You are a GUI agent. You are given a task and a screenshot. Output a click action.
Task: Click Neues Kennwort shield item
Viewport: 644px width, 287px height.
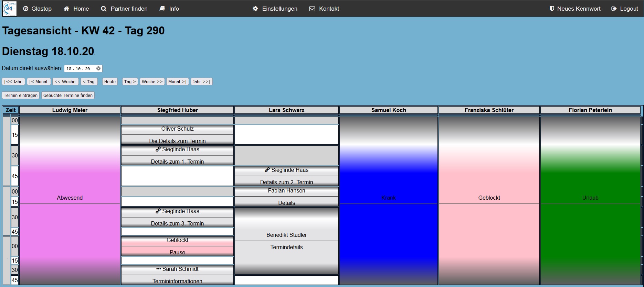[575, 9]
